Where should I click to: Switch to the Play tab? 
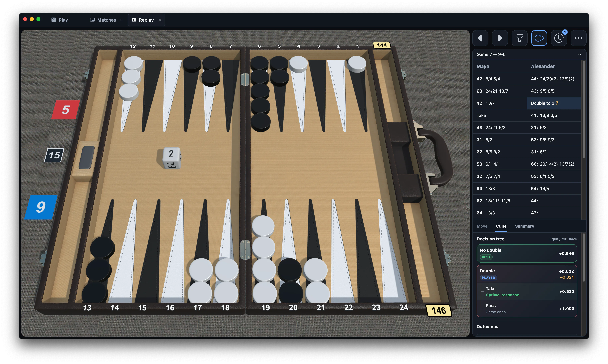[x=60, y=20]
